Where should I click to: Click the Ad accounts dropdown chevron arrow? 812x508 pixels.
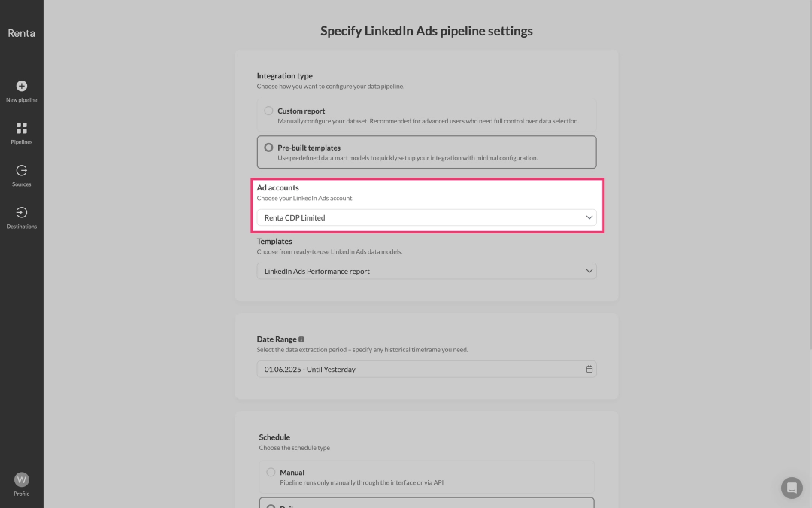click(x=589, y=217)
